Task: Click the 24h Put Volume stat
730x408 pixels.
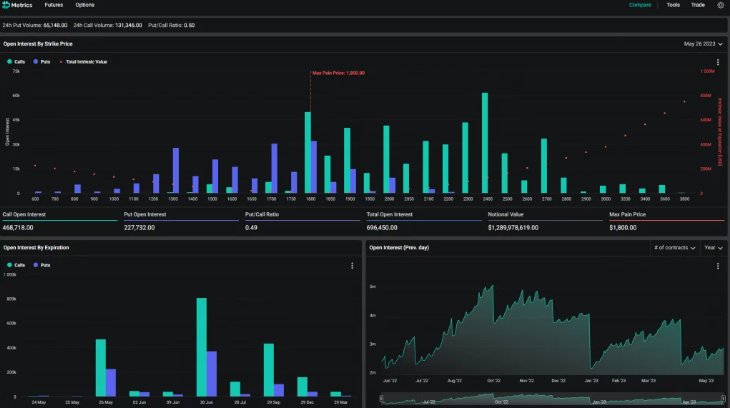Action: (x=35, y=25)
